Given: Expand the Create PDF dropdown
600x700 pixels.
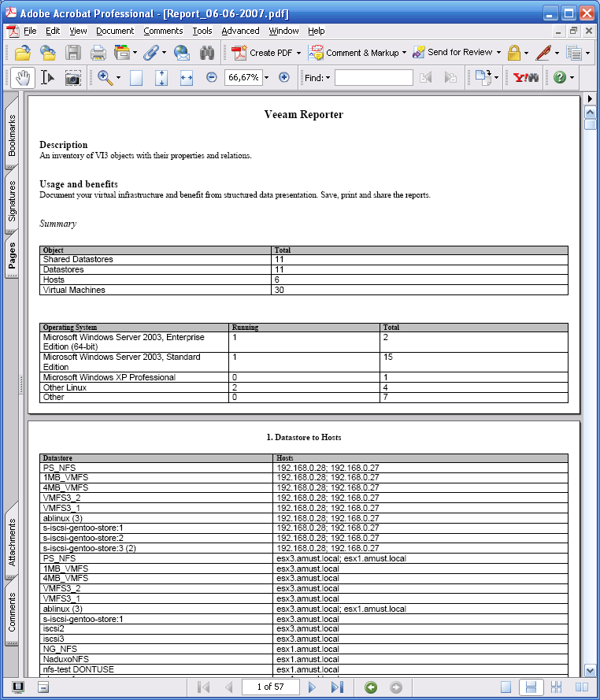Looking at the screenshot, I should click(x=298, y=53).
